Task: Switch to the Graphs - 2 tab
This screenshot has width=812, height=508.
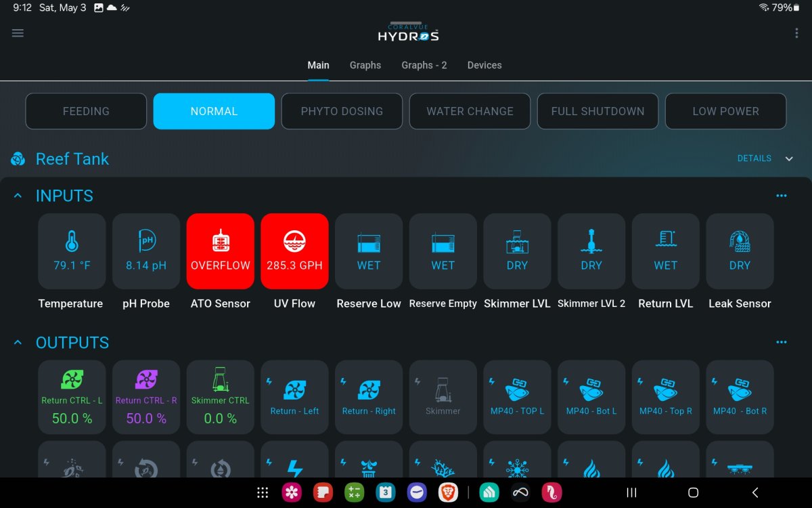Action: click(x=424, y=65)
